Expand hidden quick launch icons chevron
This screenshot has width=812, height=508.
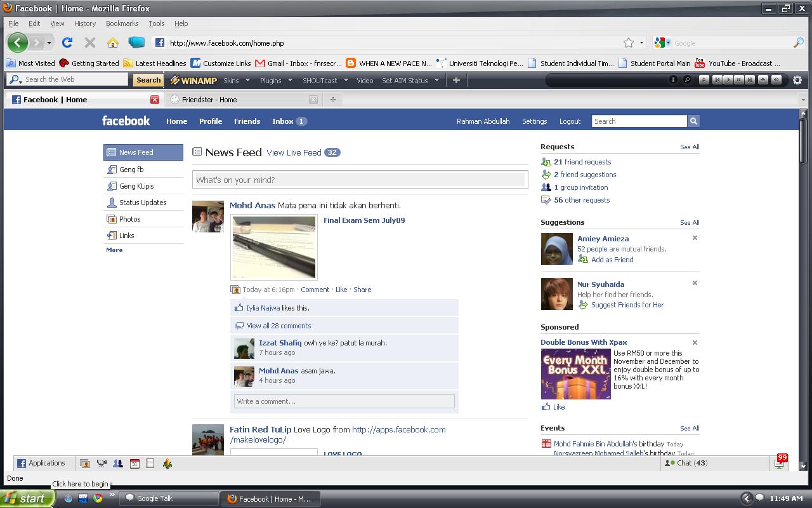(x=112, y=495)
